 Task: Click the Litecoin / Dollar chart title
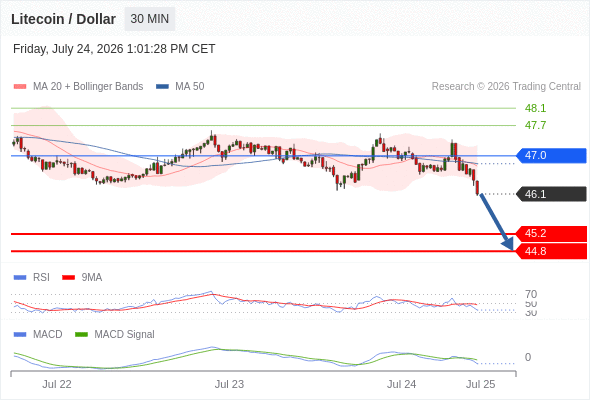point(63,19)
